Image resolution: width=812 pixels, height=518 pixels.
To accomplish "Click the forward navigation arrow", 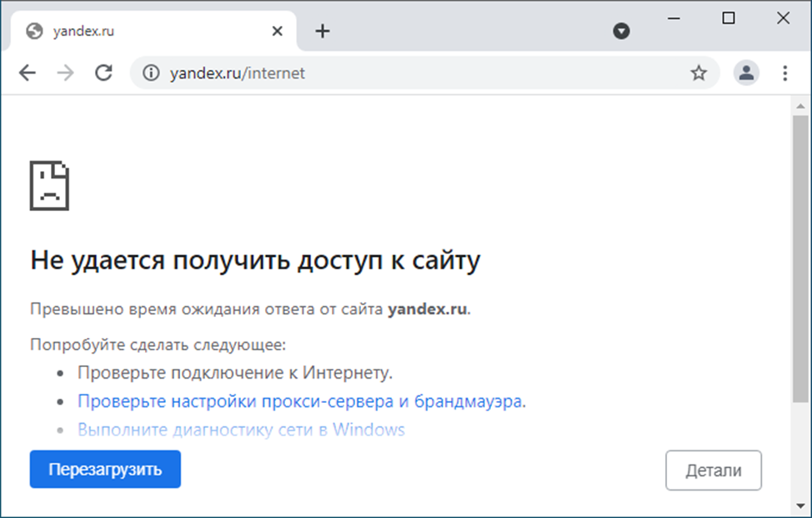I will 65,73.
